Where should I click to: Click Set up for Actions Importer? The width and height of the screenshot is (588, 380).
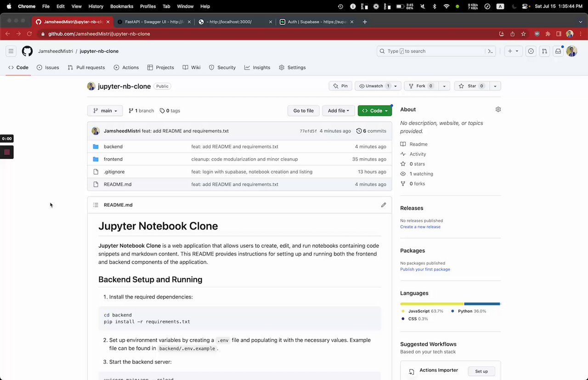(x=481, y=371)
